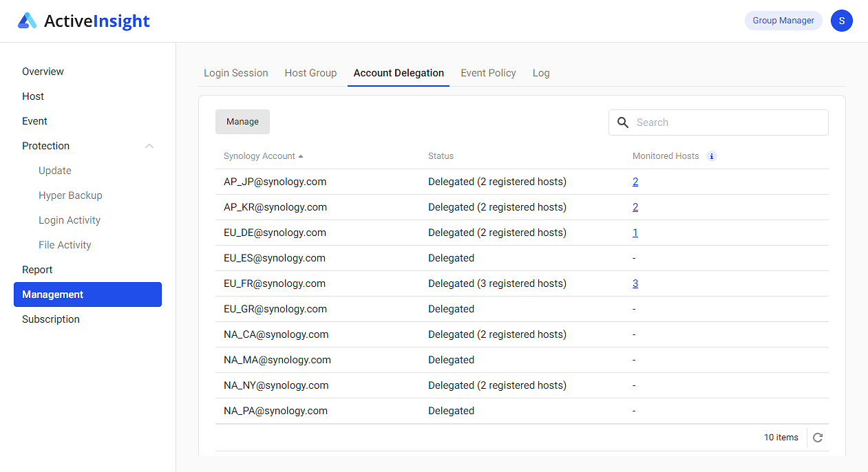Image resolution: width=868 pixels, height=472 pixels.
Task: Switch to the Host Group tab
Action: 310,73
